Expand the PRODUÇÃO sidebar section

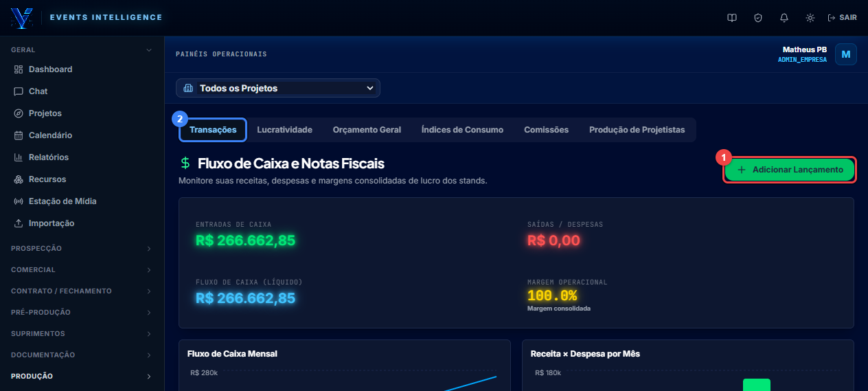82,376
